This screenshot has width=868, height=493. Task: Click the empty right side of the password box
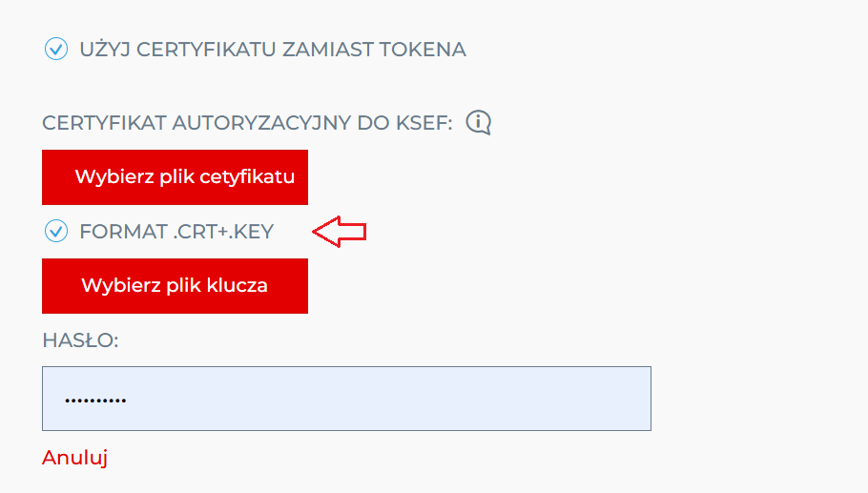[498, 399]
